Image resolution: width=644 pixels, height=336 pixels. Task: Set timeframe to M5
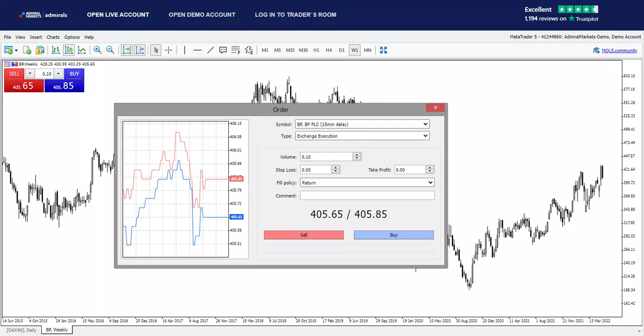tap(277, 50)
